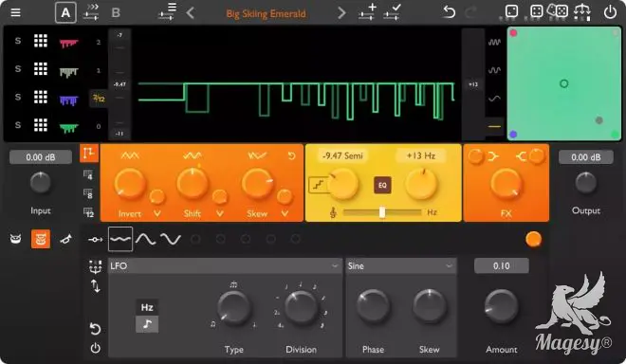The image size is (626, 364).
Task: Solo the green voice row
Action: pos(18,125)
